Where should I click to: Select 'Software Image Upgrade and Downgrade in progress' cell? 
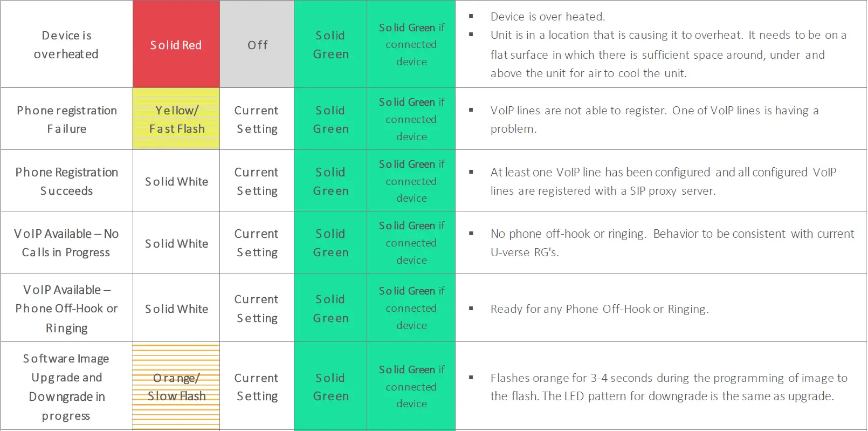66,387
